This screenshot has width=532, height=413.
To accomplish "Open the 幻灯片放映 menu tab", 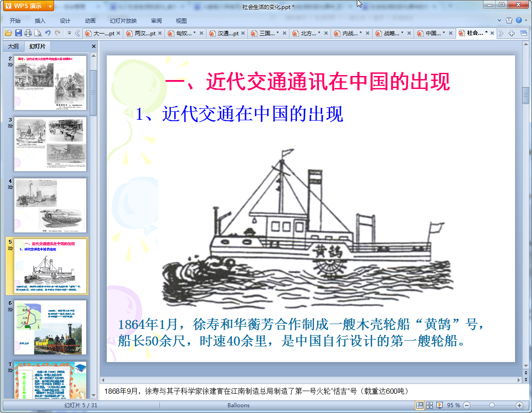I will [123, 21].
